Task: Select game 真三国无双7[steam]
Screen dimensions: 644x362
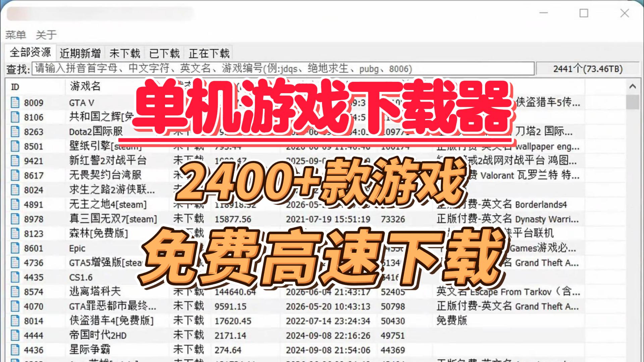Action: (113, 219)
